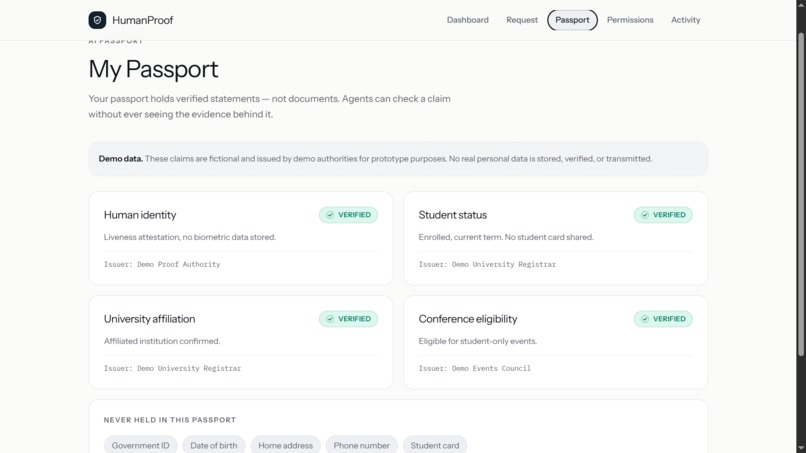Viewport: 806px width, 453px height.
Task: Click 'Enrolled, current term. No student card shared.'
Action: coord(506,237)
